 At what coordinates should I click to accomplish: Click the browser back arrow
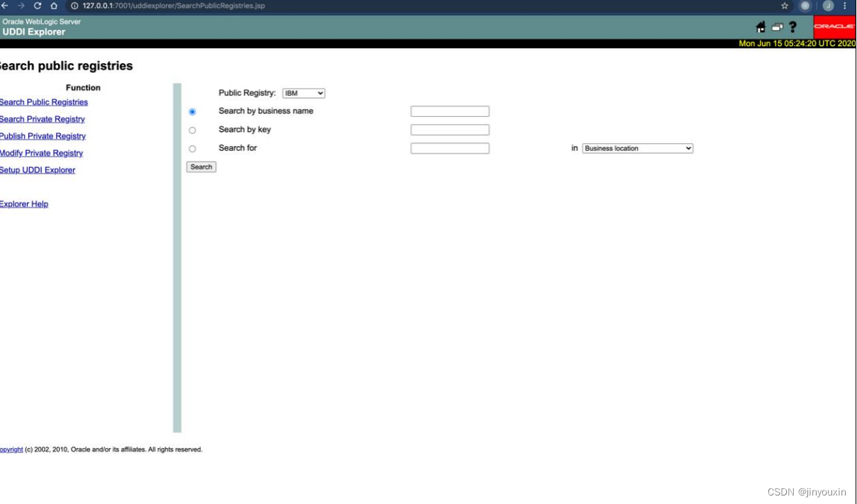(x=4, y=6)
